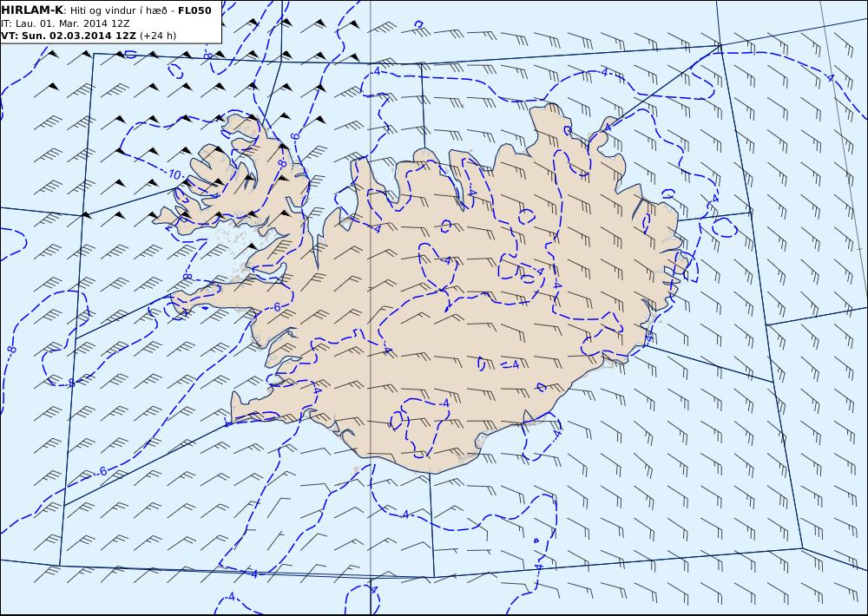Viewport: 868px width, 616px height.
Task: Click the -10 isotherm label near the Westfjords
Action: pyautogui.click(x=174, y=175)
